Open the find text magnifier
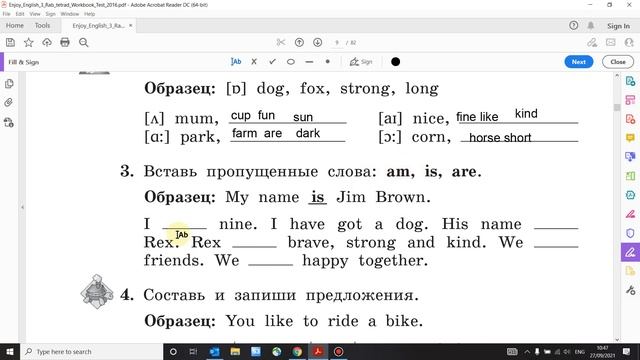The height and width of the screenshot is (360, 640). tap(84, 42)
